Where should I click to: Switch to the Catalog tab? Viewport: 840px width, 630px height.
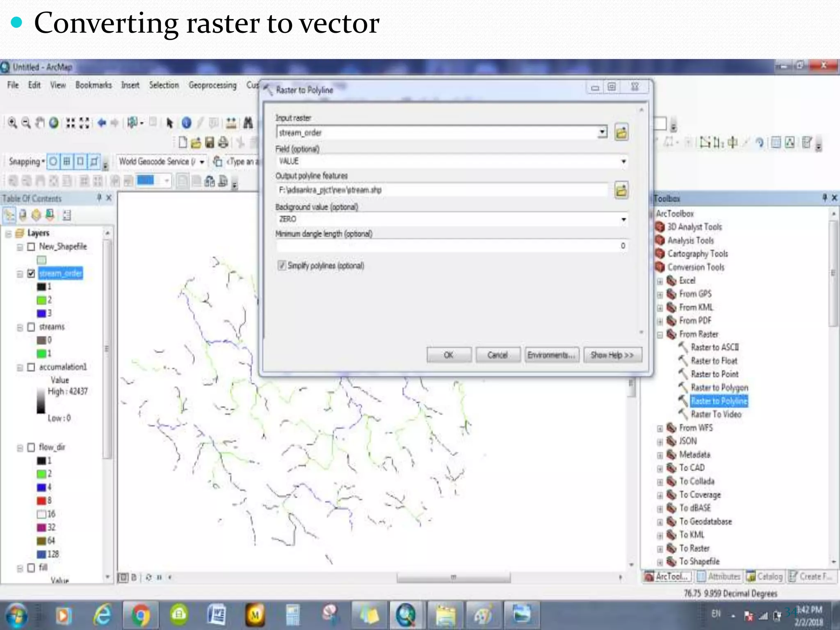tap(765, 577)
